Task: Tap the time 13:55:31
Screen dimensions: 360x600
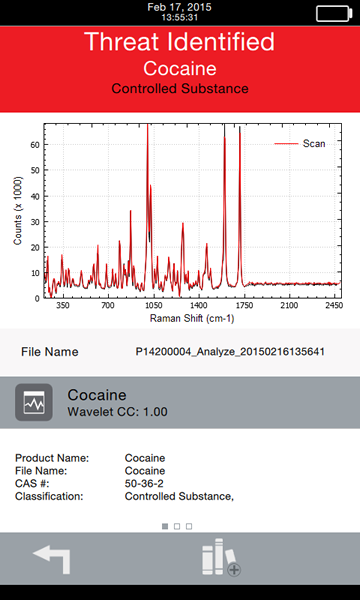Action: click(179, 17)
